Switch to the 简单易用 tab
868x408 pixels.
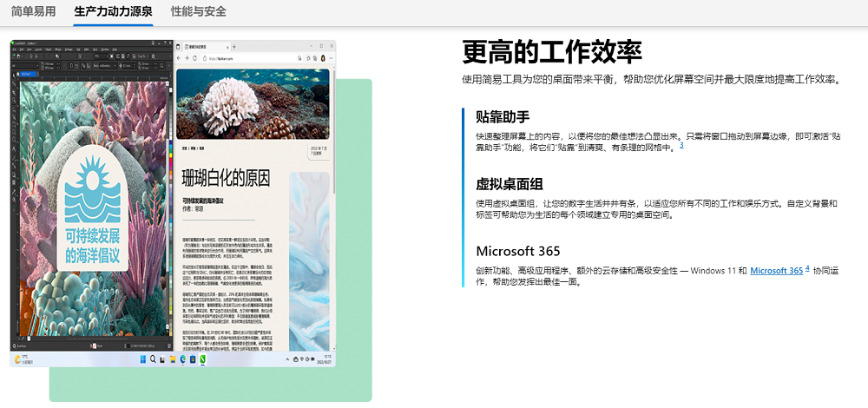pos(31,11)
